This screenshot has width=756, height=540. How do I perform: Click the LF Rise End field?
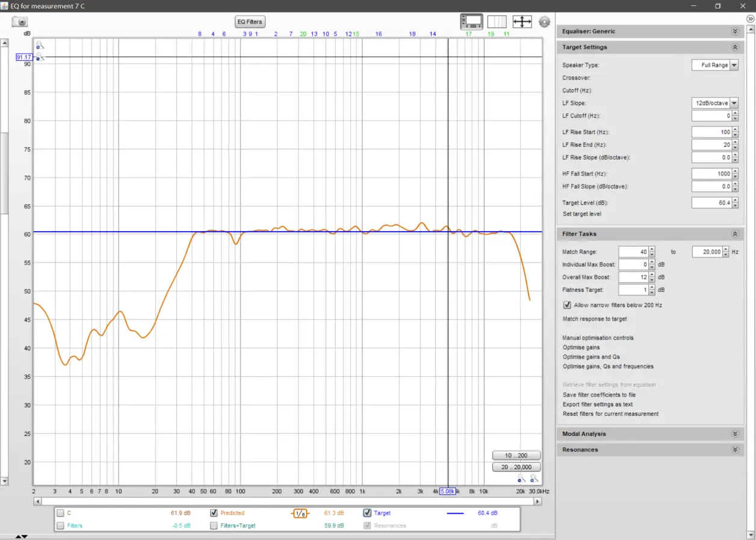tap(711, 144)
